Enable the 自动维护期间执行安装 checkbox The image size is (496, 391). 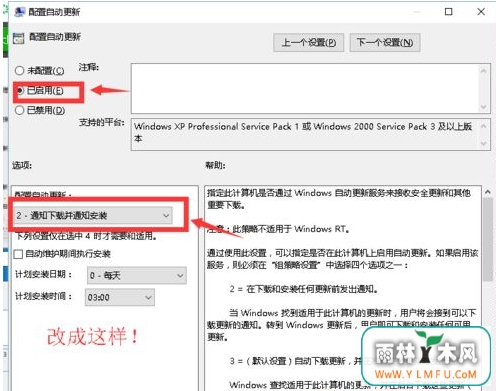coord(18,254)
